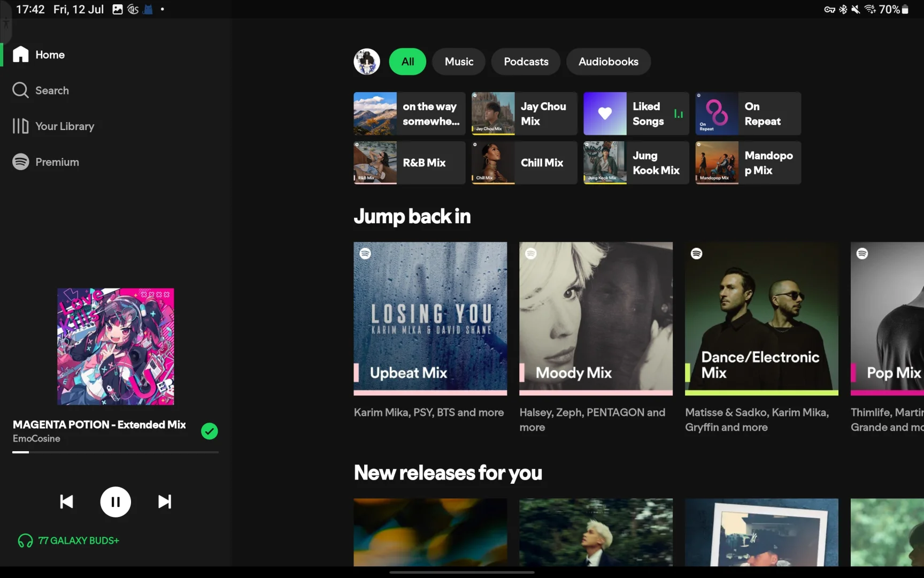This screenshot has width=924, height=578.
Task: Toggle the green saved checkmark for MAGENTA POTION
Action: (x=209, y=431)
